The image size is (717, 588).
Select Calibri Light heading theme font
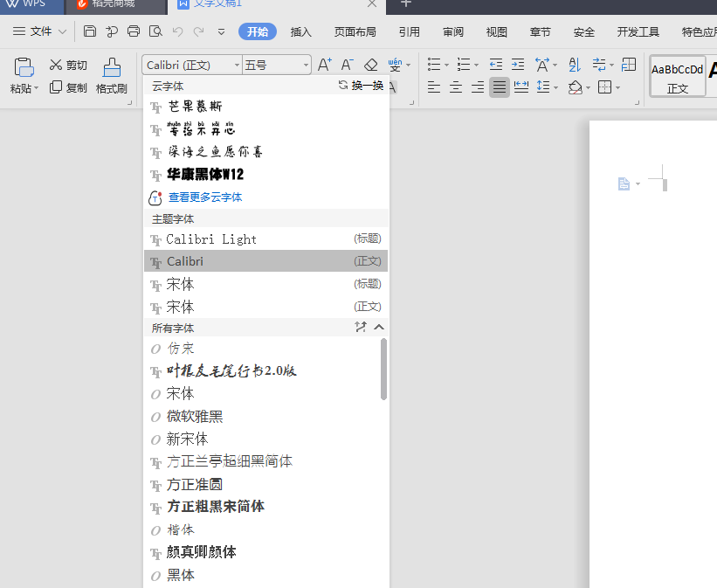[x=265, y=239]
